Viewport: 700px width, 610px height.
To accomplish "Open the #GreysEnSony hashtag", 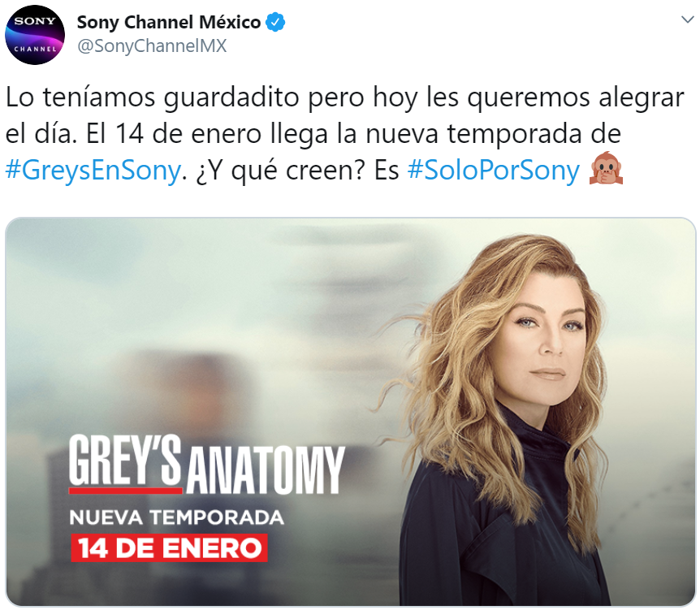I will point(93,171).
